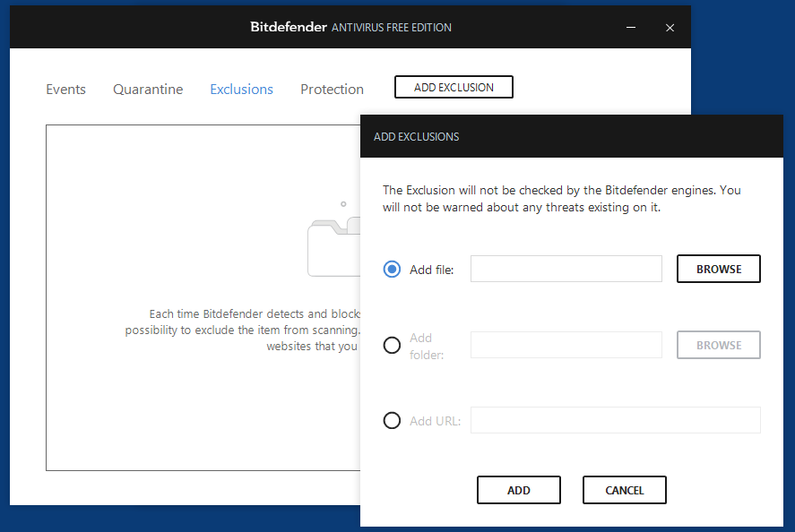Screen dimensions: 795x532
Task: Switch to the Events tab
Action: point(66,90)
